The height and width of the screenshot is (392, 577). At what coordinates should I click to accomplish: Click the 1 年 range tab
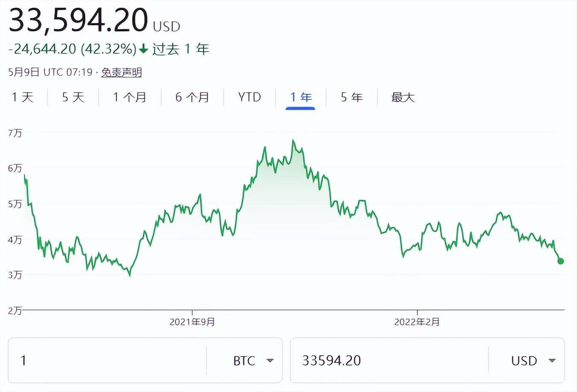(300, 97)
